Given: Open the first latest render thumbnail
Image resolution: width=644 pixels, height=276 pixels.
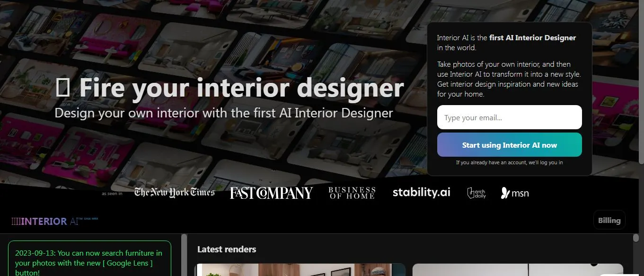Looking at the screenshot, I should [x=300, y=270].
